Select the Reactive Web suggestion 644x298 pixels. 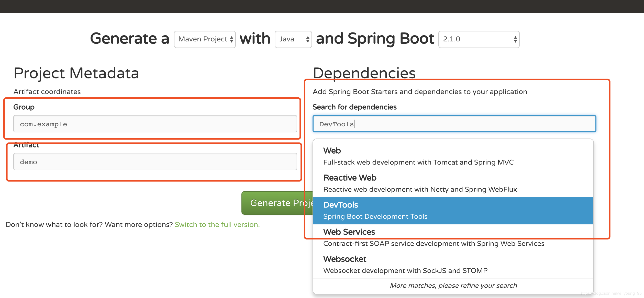(350, 178)
